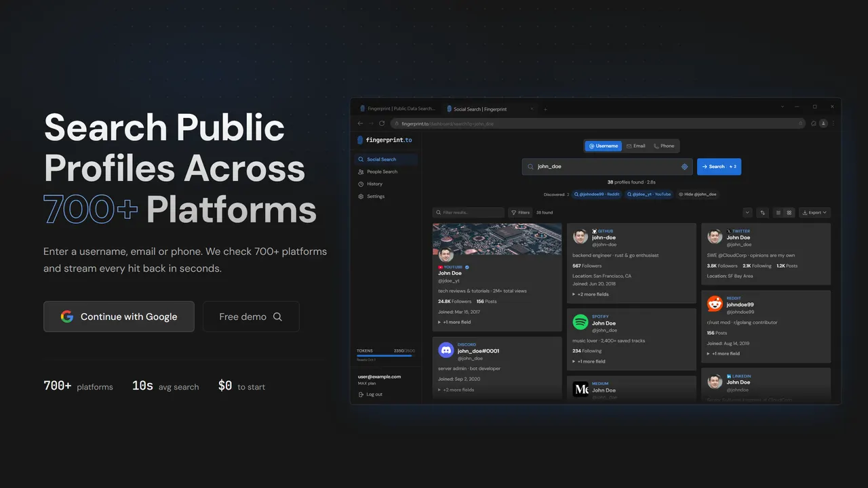Viewport: 868px width, 488px height.
Task: Click the john_doe search input field
Action: (x=607, y=167)
